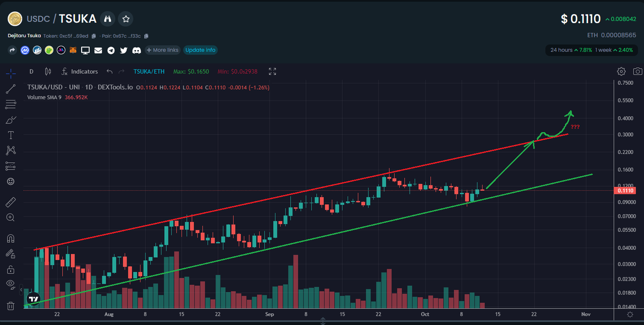Open the D timeframe interval dropdown
This screenshot has width=644, height=325.
[x=31, y=71]
